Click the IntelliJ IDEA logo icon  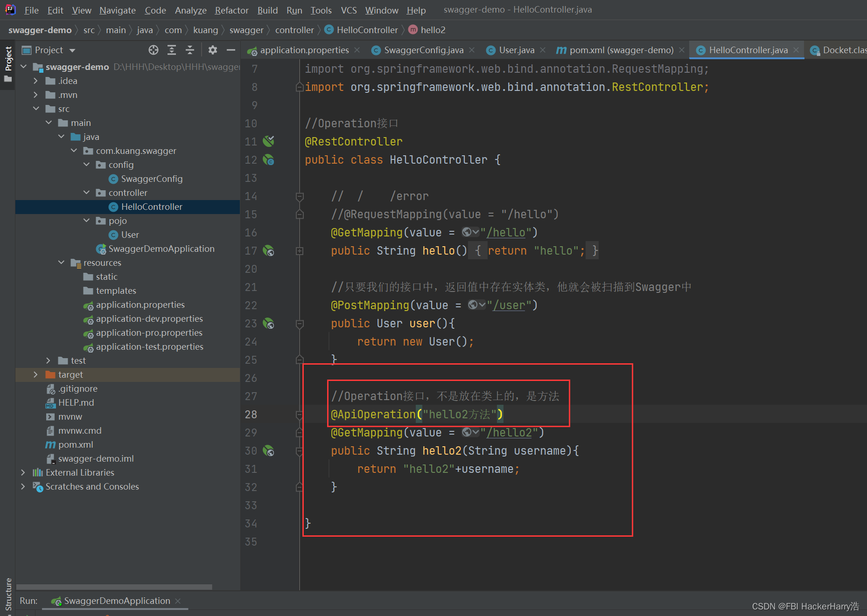[x=10, y=10]
